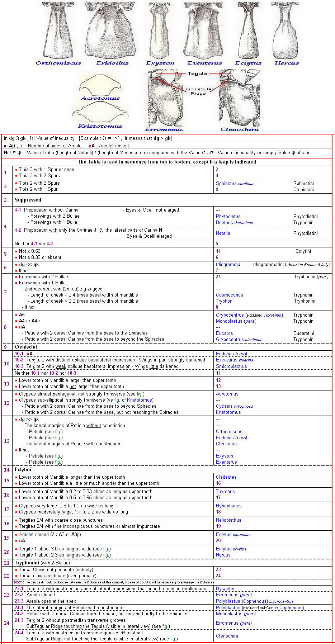Click the Dyspetes genus link
The image size is (335, 644).
[226, 589]
